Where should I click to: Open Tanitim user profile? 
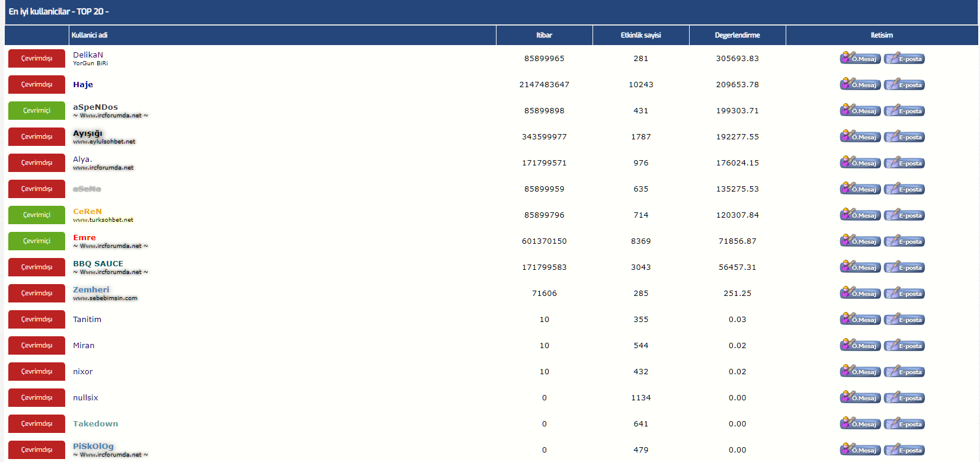tap(87, 320)
